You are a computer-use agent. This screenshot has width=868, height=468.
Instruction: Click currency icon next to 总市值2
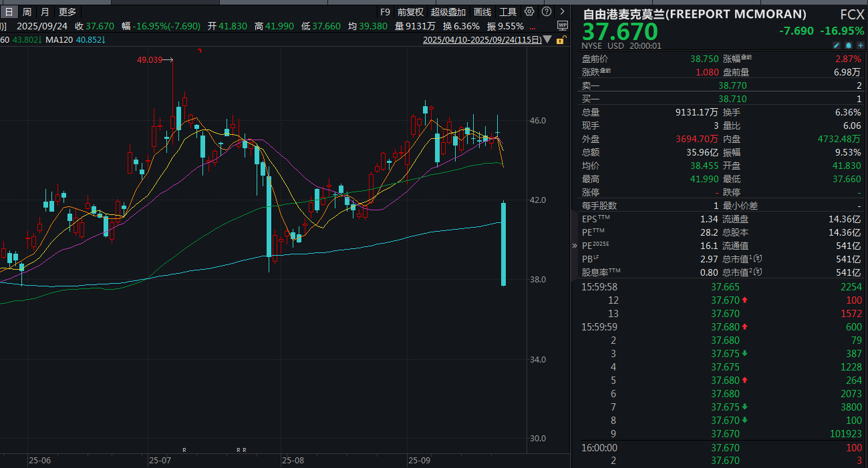click(x=758, y=272)
